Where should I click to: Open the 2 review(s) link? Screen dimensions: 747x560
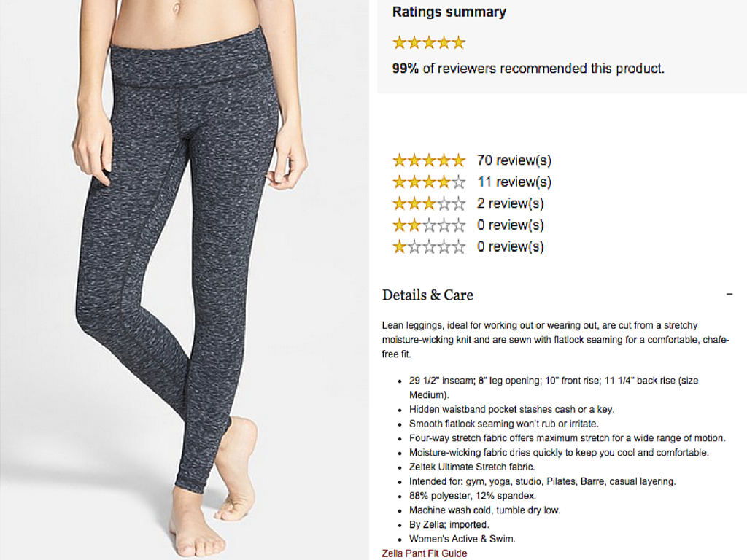pyautogui.click(x=511, y=203)
